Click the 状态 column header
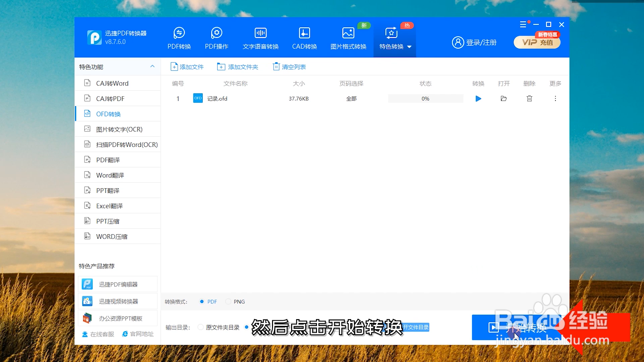This screenshot has height=362, width=644. pos(425,83)
